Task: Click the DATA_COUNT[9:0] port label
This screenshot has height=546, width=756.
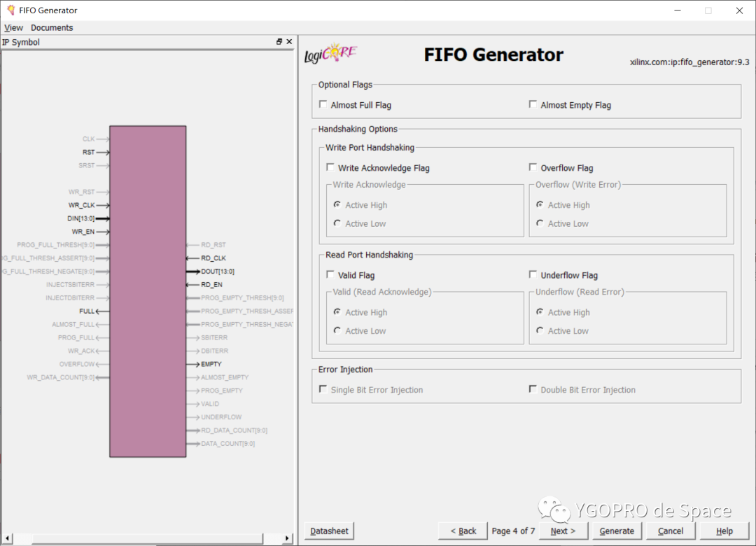Action: tap(228, 444)
